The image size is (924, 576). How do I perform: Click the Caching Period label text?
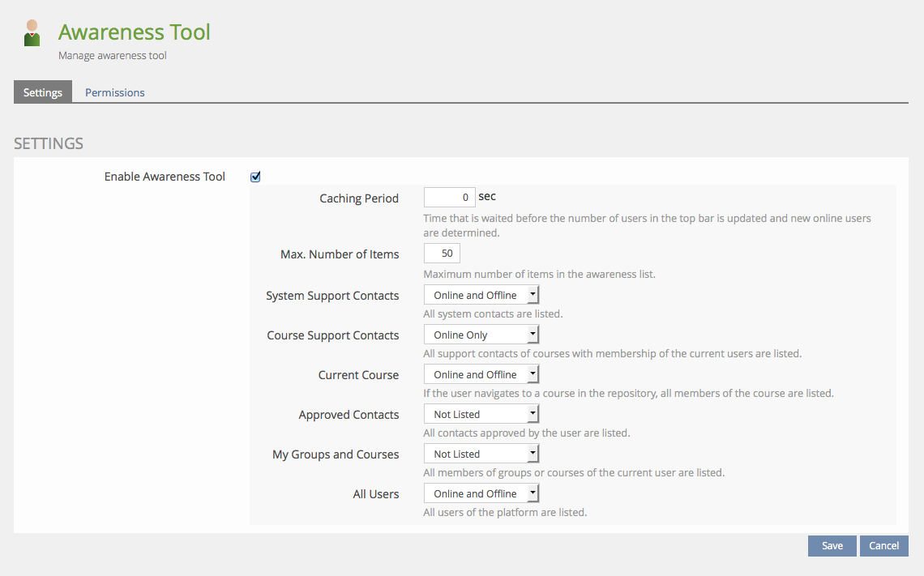click(359, 198)
